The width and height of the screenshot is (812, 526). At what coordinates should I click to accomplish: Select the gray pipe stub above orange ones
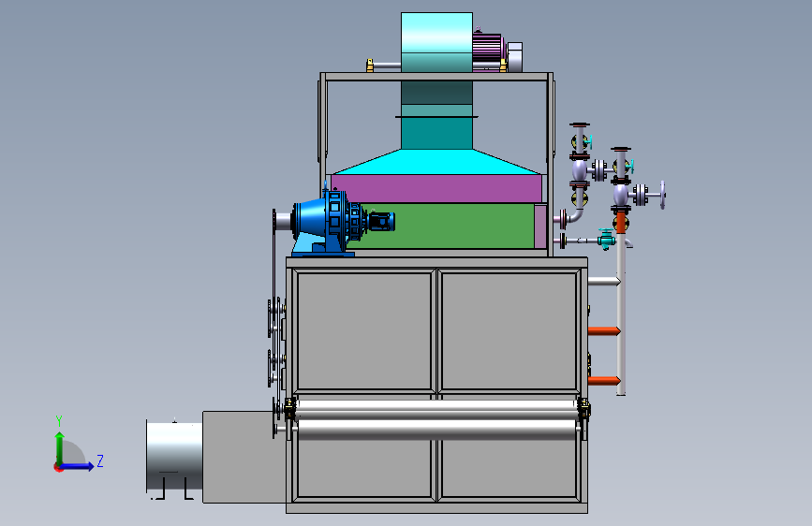point(604,281)
